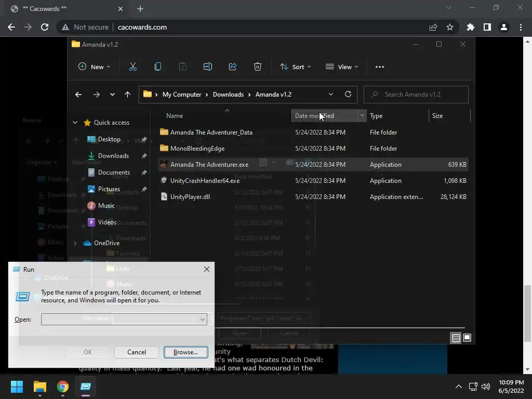The width and height of the screenshot is (532, 399).
Task: Switch to large thumbnails view icon
Action: tap(467, 338)
